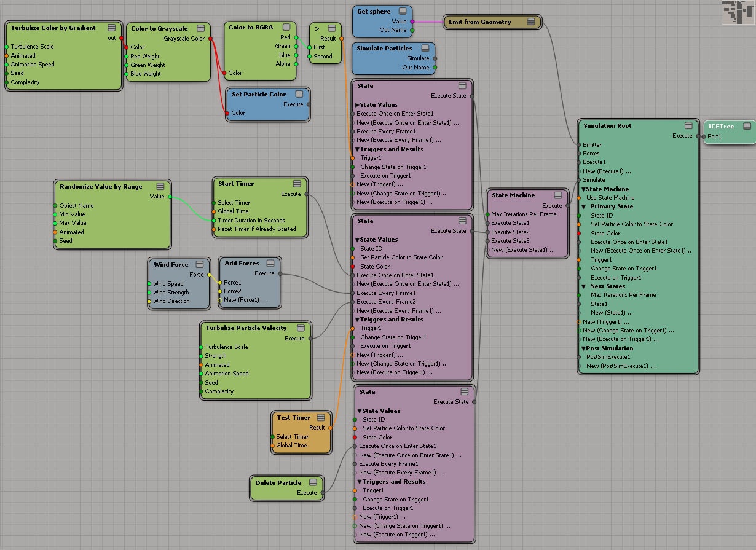Screen dimensions: 756x550
Task: Click the Max Iterations Per Frame port on State Machine
Action: 487,214
